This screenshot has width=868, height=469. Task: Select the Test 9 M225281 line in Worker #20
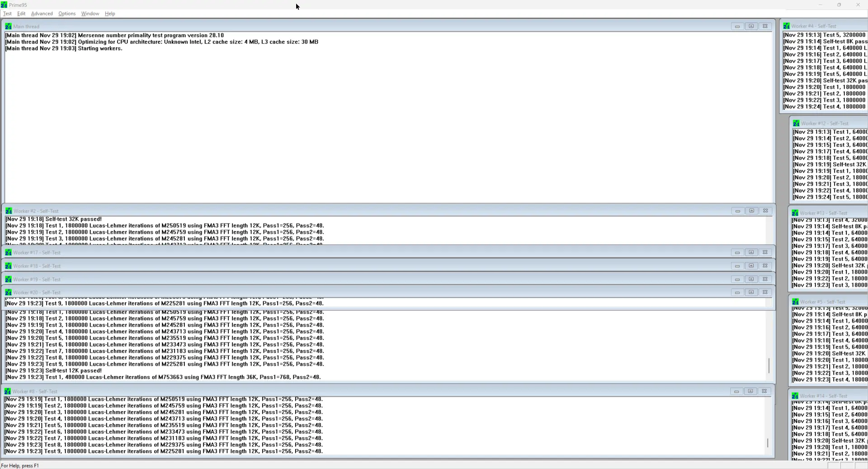click(x=165, y=304)
